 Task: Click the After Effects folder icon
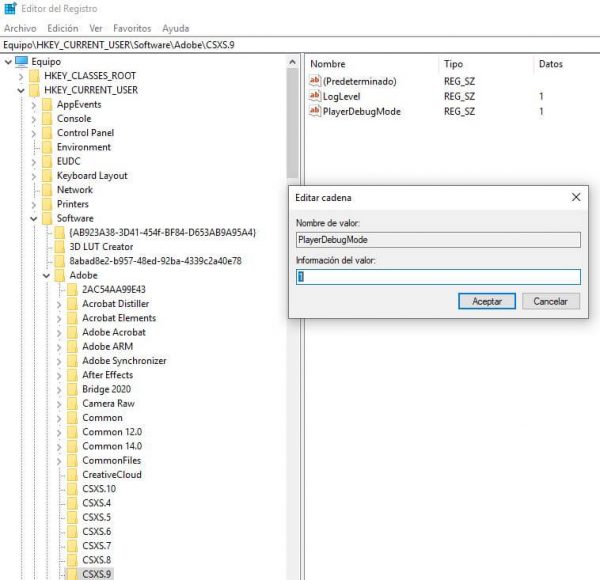(71, 375)
